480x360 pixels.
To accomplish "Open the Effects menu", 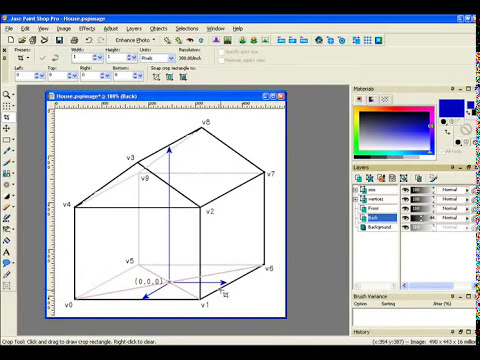I will (87, 29).
